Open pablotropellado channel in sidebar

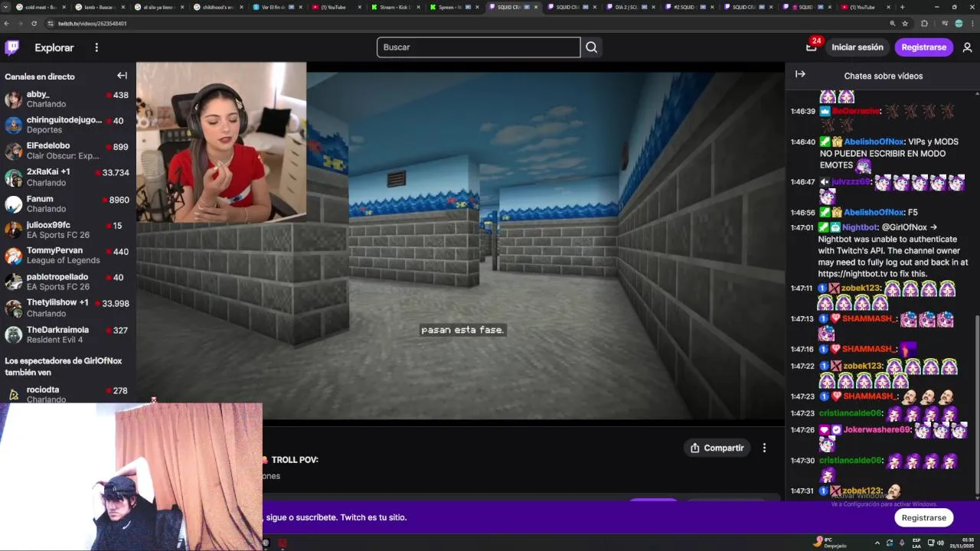pyautogui.click(x=68, y=282)
